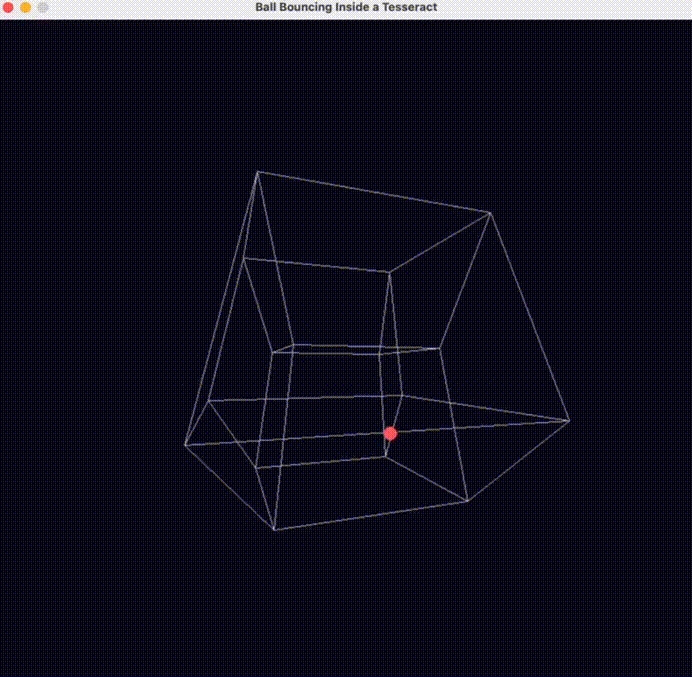
Task: Click edge joining leftmost and bottommost vertices
Action: 229,487
